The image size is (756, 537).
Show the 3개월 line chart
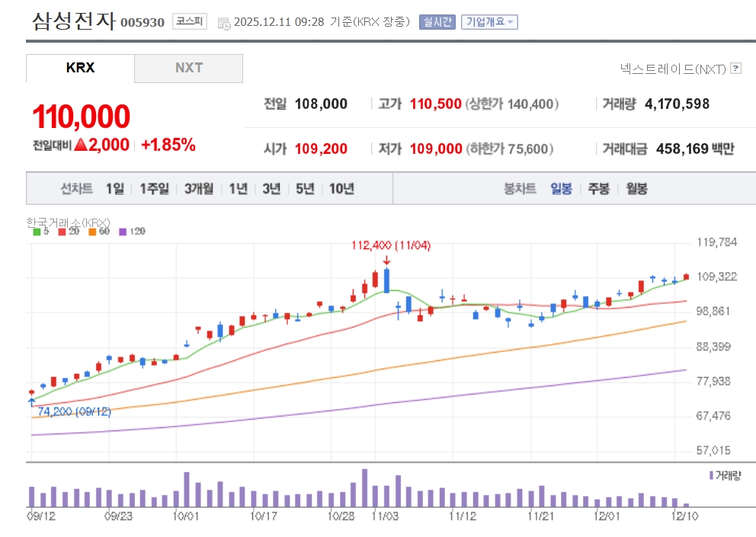(198, 189)
